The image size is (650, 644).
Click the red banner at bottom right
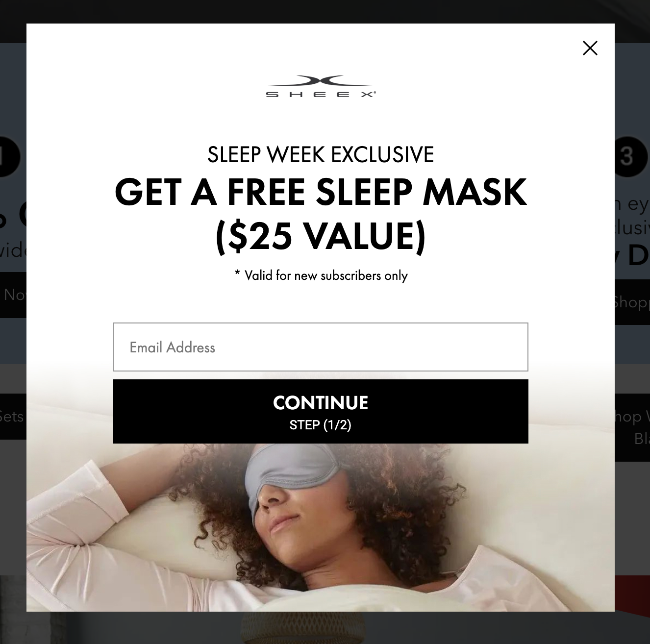(x=632, y=594)
